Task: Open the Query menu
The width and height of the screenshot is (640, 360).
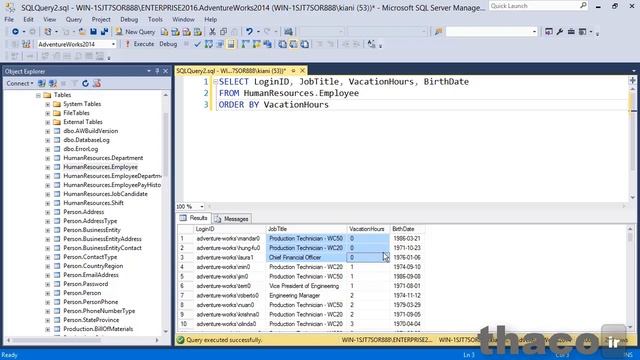Action: (74, 19)
